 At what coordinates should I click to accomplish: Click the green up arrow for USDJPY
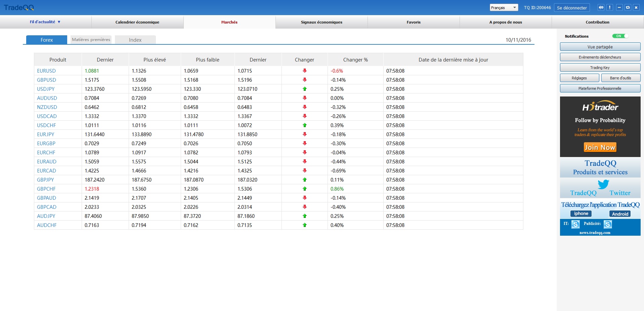[305, 89]
